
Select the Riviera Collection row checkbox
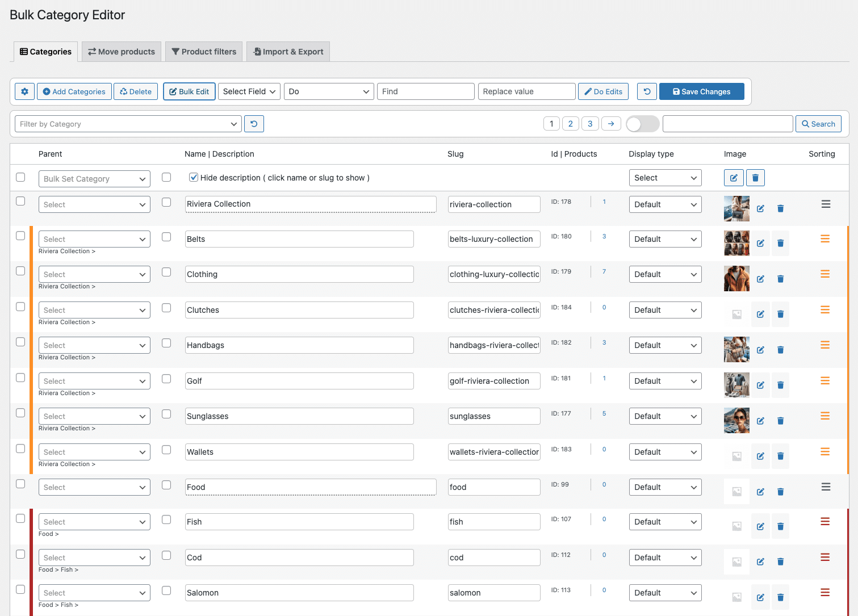[x=20, y=201]
